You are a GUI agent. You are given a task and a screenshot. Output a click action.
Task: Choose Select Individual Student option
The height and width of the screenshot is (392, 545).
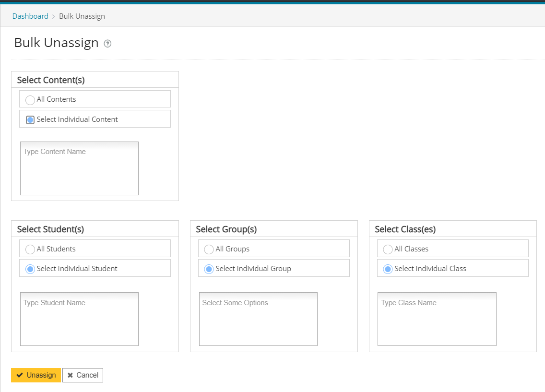(x=30, y=268)
